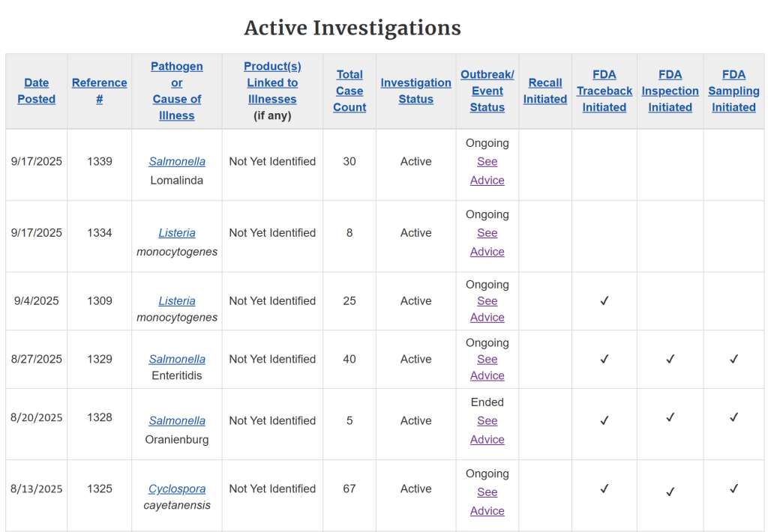Click Cyclospora link in reference 1325 row
Screen dimensions: 768x532
177,489
